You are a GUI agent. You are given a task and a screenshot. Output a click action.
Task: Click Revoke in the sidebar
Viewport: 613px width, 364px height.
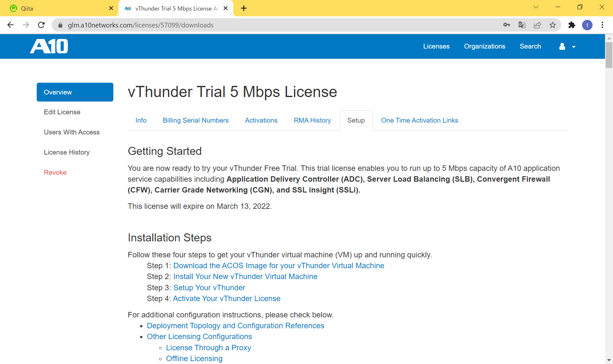(55, 172)
